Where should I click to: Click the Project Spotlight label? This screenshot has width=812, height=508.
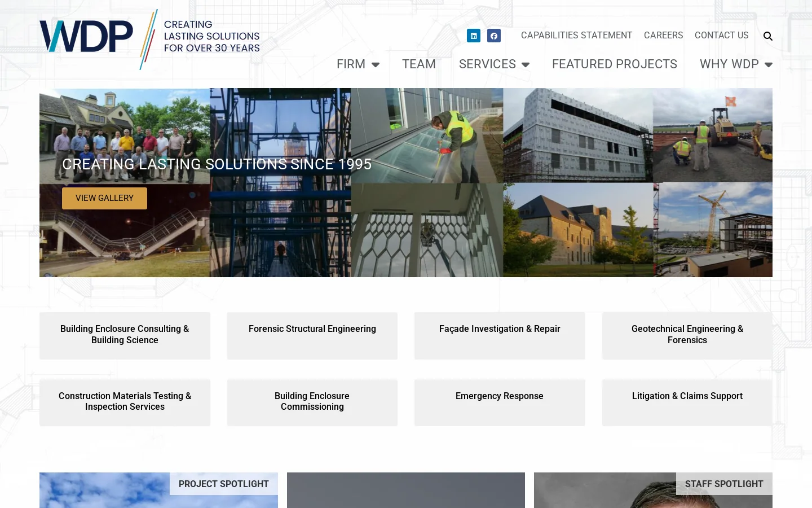224,484
